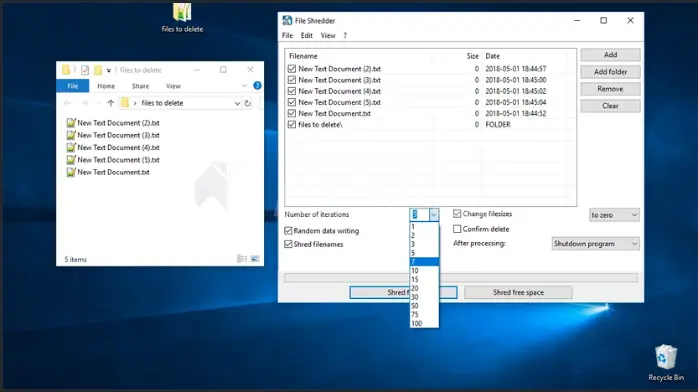Click the shredding progress bar
Screen dimensions: 698x392
click(x=461, y=278)
